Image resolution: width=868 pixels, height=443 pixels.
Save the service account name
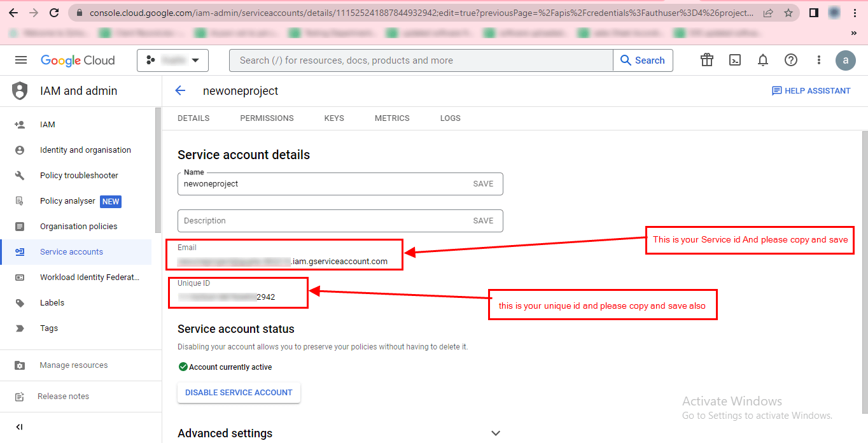[x=483, y=184]
